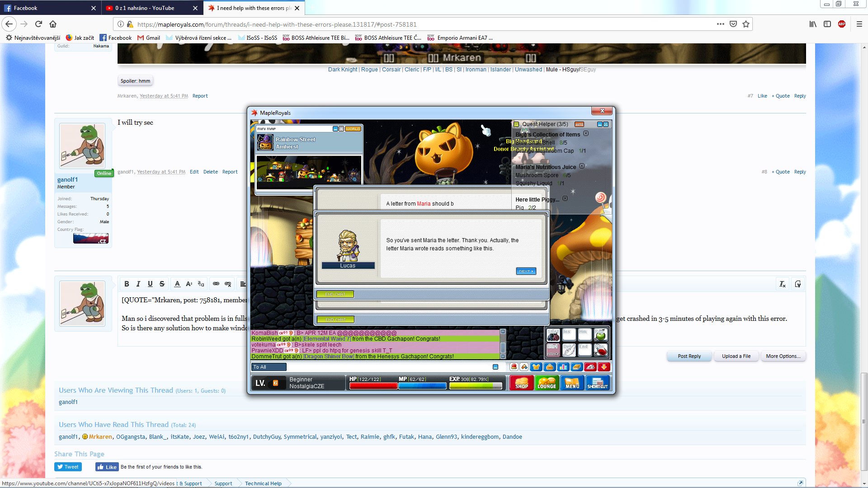Click NEXT in Lucas dialog
The image size is (868, 488).
tap(526, 271)
